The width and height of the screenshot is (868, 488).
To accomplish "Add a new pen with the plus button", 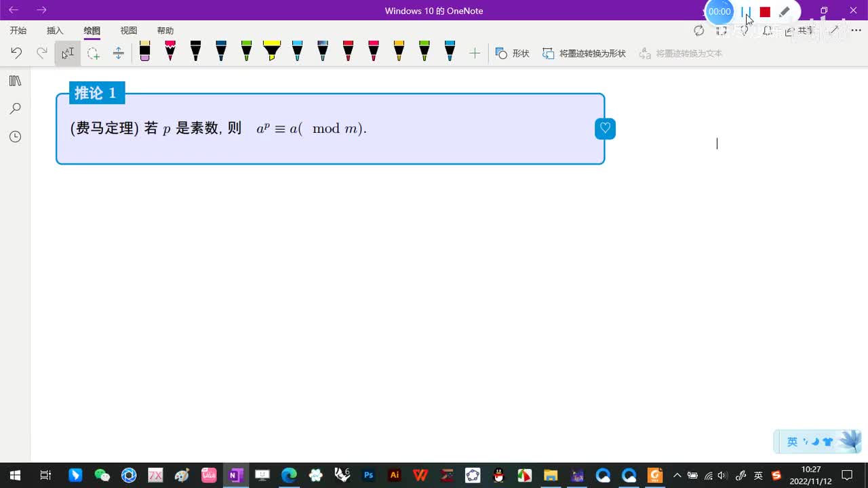I will coord(475,53).
